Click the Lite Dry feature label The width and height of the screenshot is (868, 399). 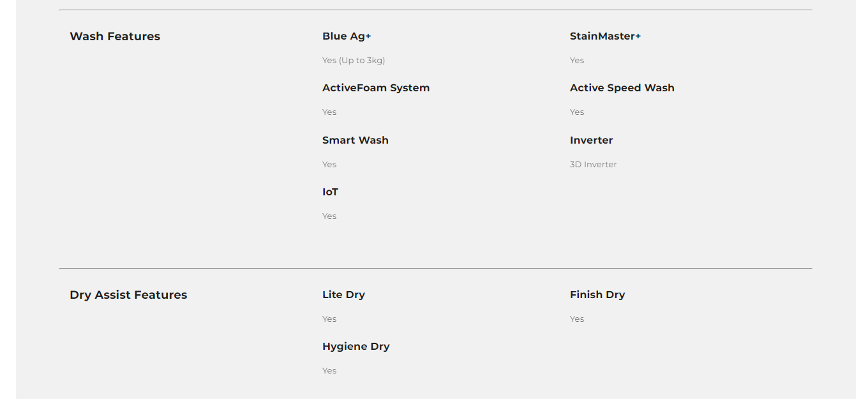343,295
